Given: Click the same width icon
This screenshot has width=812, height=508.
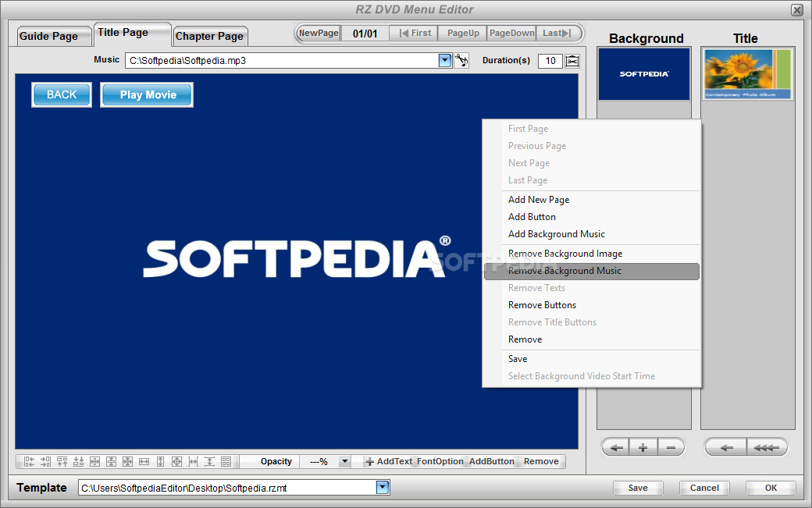Looking at the screenshot, I should 144,461.
